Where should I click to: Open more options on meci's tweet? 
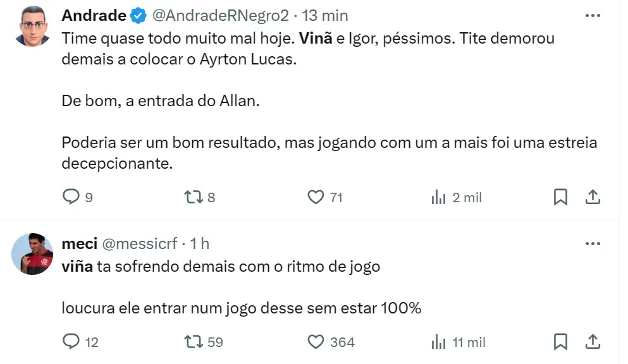pos(593,243)
